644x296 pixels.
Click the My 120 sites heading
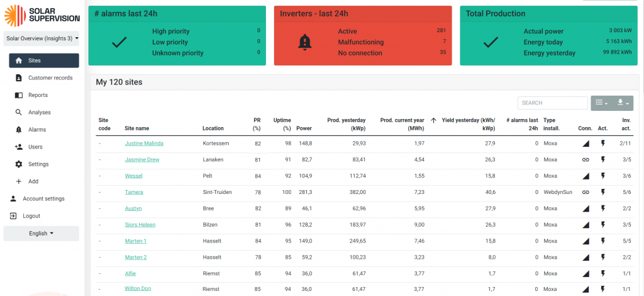click(x=119, y=83)
